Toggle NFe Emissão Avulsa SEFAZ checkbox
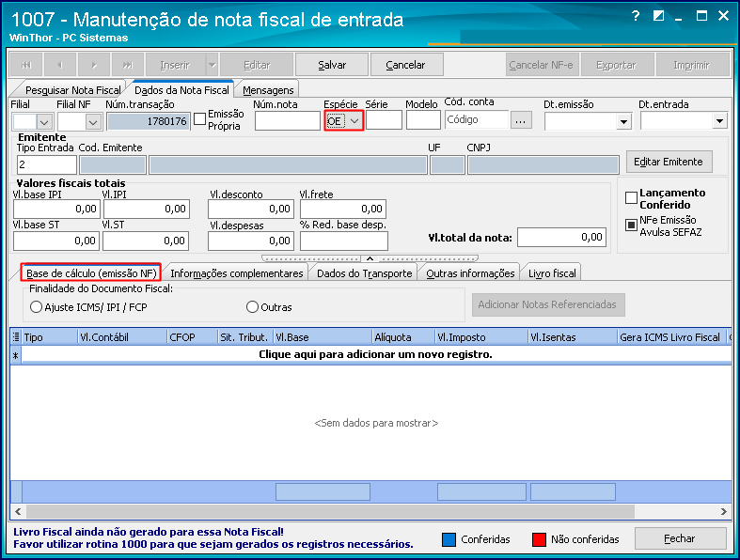The width and height of the screenshot is (740, 560). 631,226
